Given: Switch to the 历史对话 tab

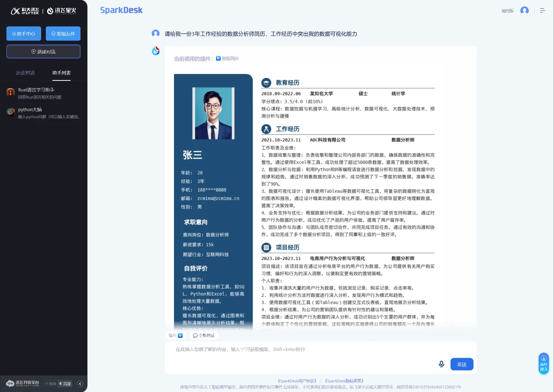Looking at the screenshot, I should tap(25, 73).
